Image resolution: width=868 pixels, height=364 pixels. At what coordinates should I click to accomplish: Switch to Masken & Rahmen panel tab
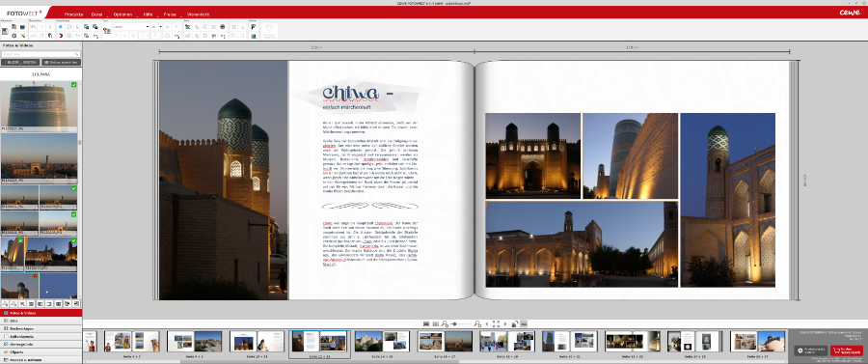41,359
